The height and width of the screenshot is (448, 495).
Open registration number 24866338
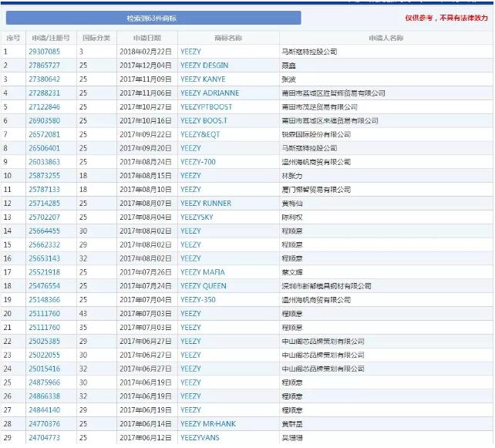[x=44, y=396]
